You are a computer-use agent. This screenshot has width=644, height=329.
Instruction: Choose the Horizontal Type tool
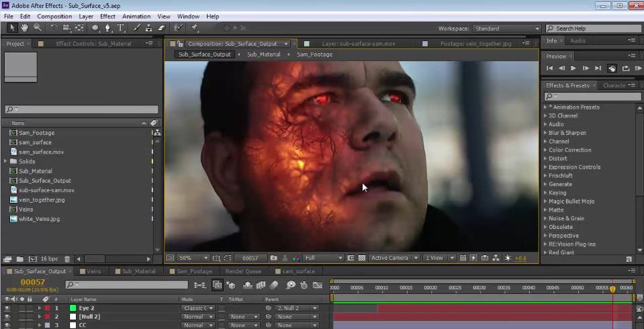point(121,28)
